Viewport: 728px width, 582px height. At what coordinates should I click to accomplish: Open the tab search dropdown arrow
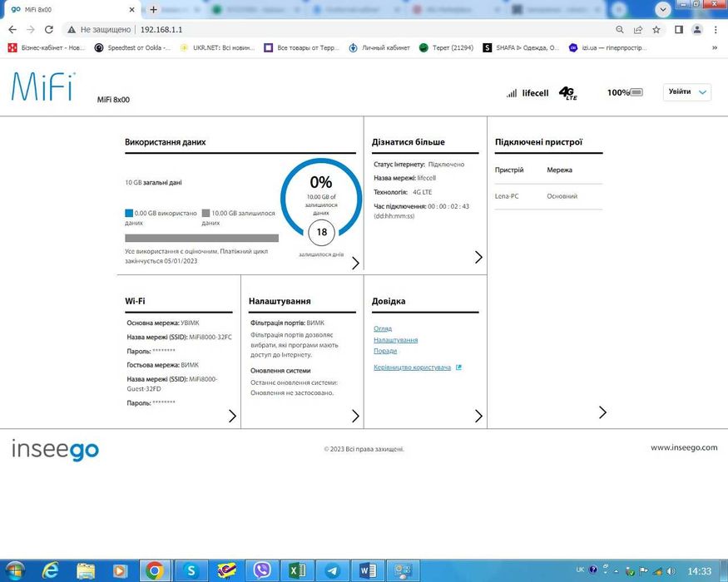[x=662, y=9]
